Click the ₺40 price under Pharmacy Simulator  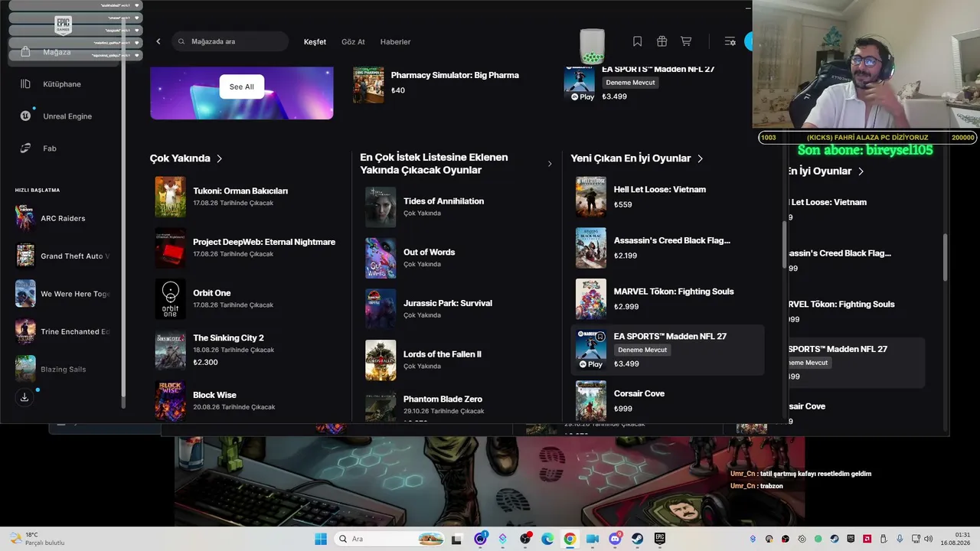397,90
